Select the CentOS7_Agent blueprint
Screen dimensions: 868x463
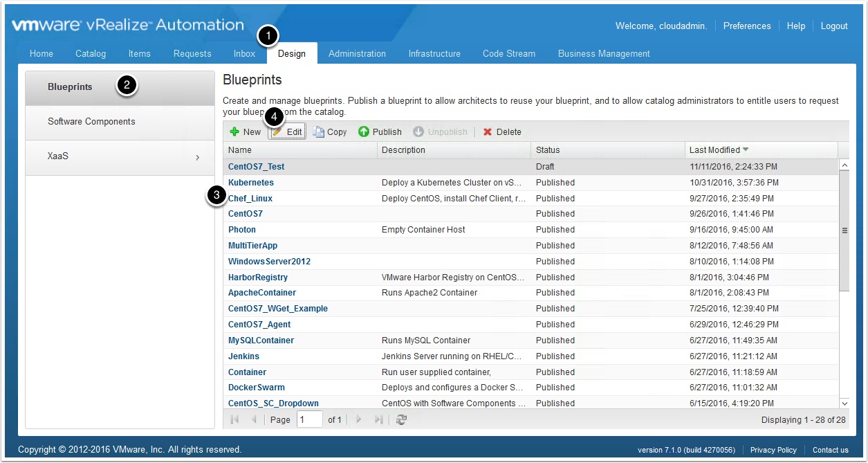pos(259,325)
